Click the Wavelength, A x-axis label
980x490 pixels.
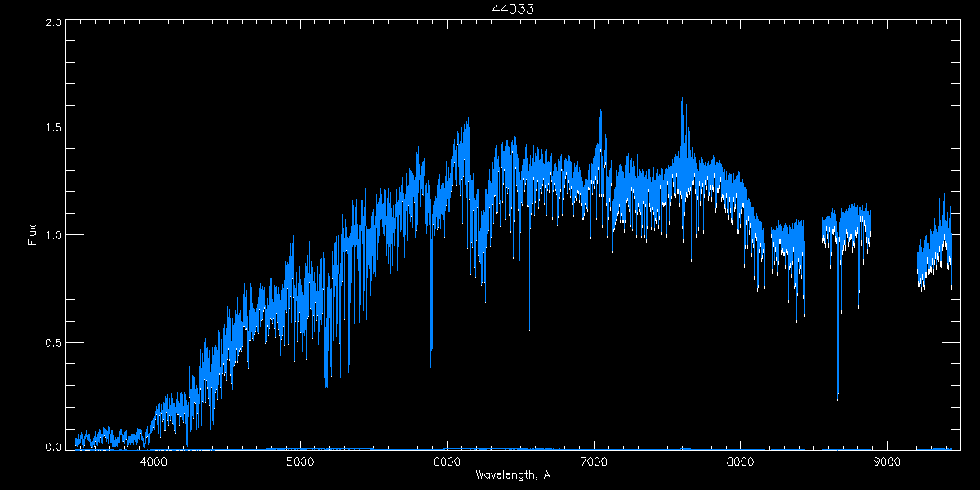click(512, 474)
